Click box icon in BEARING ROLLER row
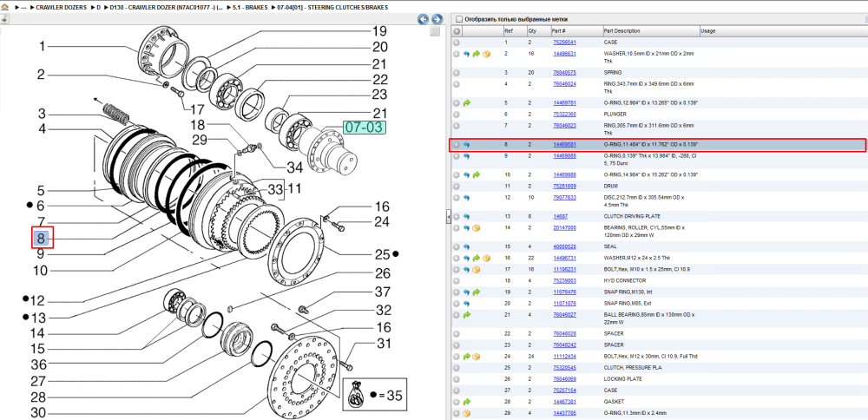868x420 pixels. (476, 228)
